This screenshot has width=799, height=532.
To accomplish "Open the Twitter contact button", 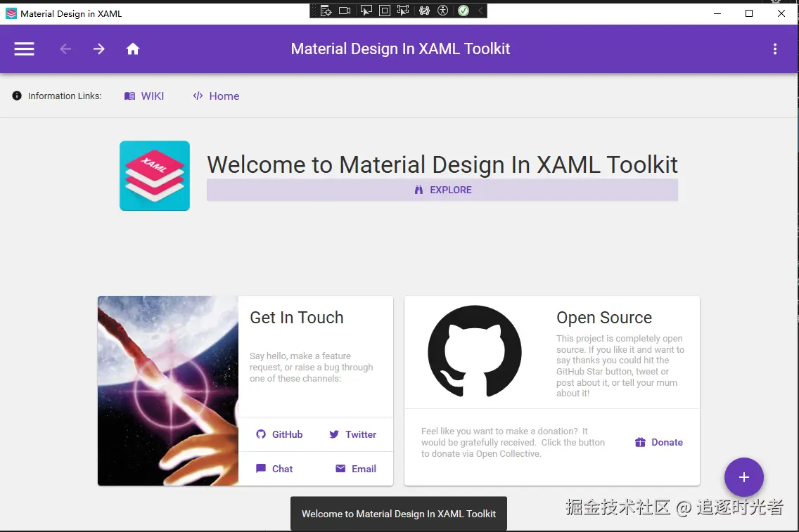I will [352, 434].
